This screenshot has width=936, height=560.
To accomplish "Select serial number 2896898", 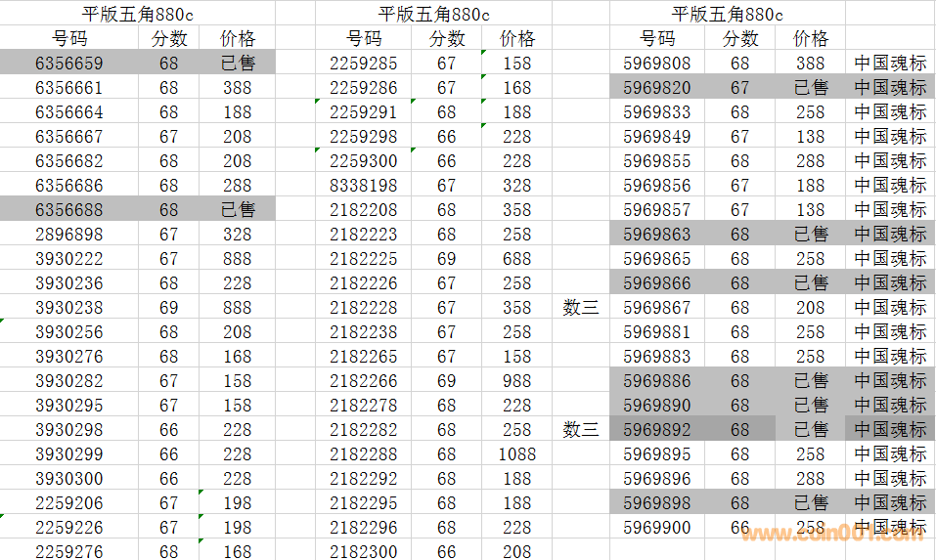I will click(x=68, y=234).
